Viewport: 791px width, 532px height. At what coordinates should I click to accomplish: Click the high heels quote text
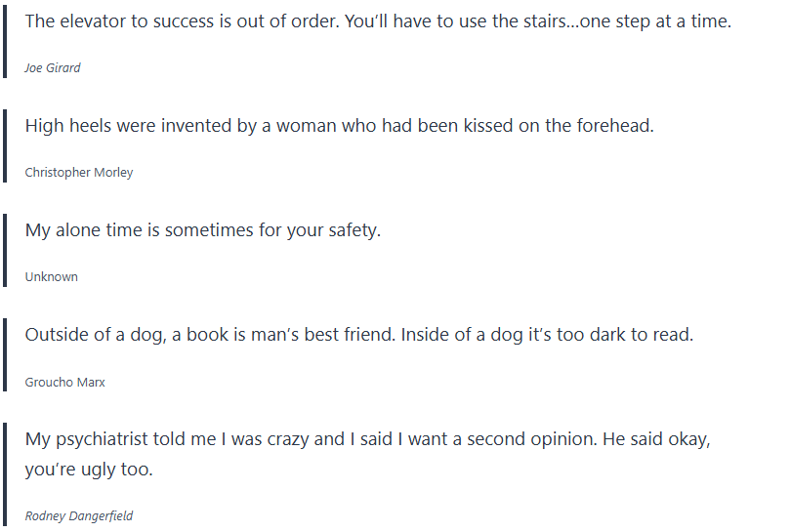point(339,126)
